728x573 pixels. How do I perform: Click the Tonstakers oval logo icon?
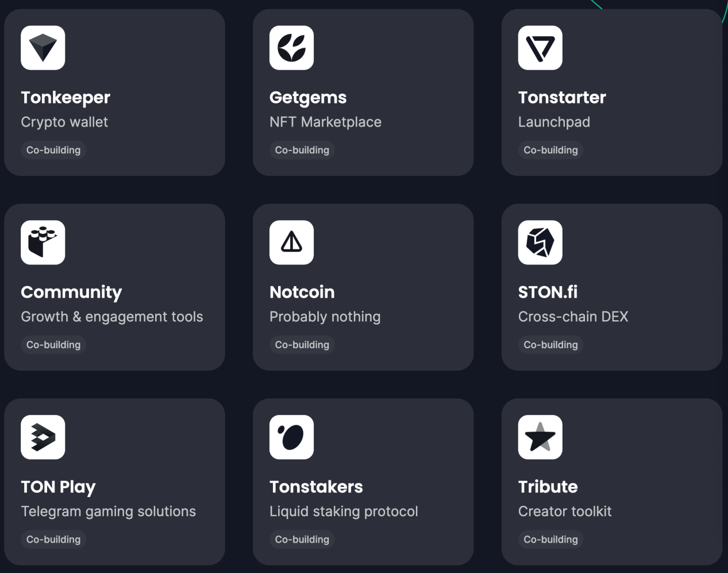coord(291,437)
